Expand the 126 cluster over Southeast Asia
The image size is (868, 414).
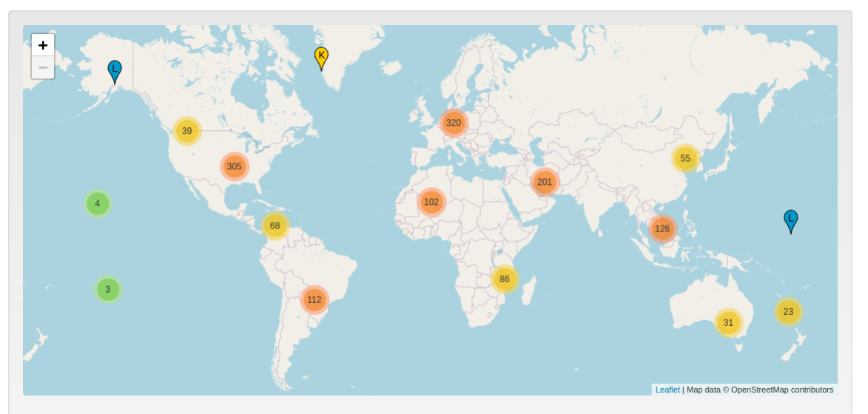coord(662,228)
